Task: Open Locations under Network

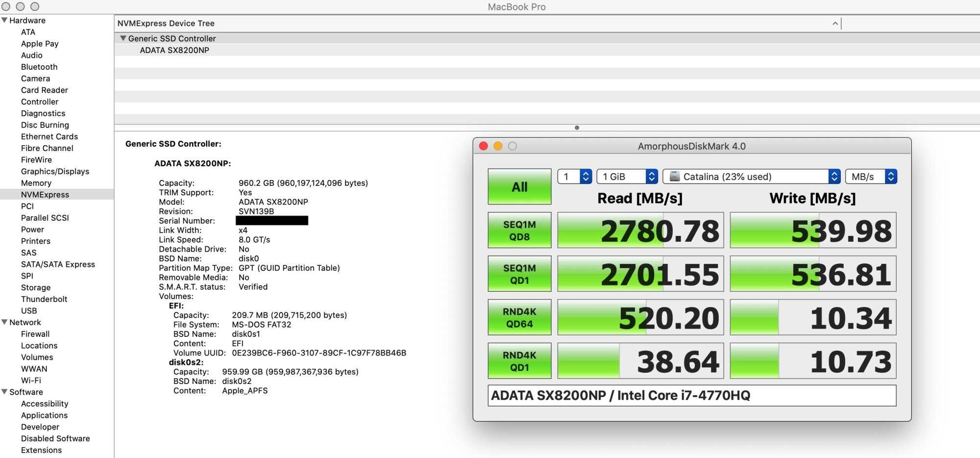Action: click(x=39, y=346)
